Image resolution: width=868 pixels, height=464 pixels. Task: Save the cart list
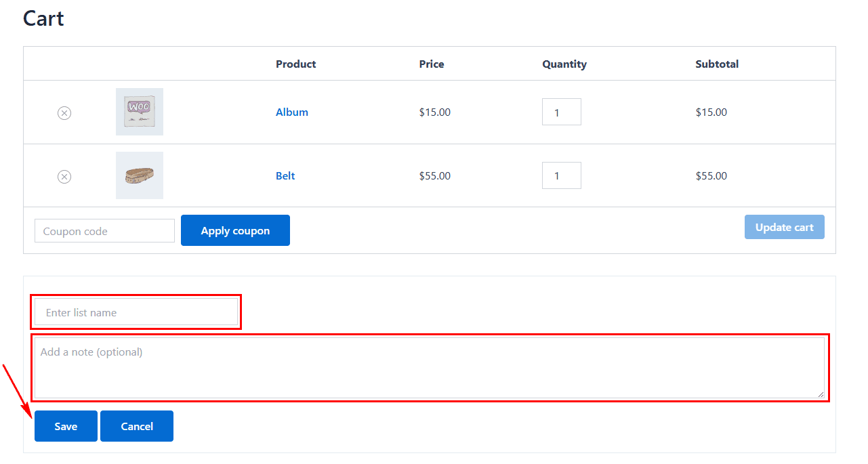tap(66, 426)
